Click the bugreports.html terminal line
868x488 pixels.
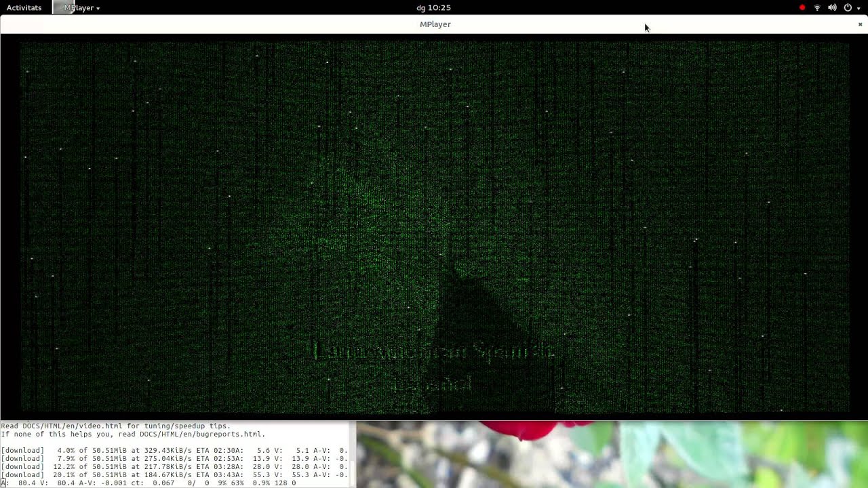pos(133,434)
